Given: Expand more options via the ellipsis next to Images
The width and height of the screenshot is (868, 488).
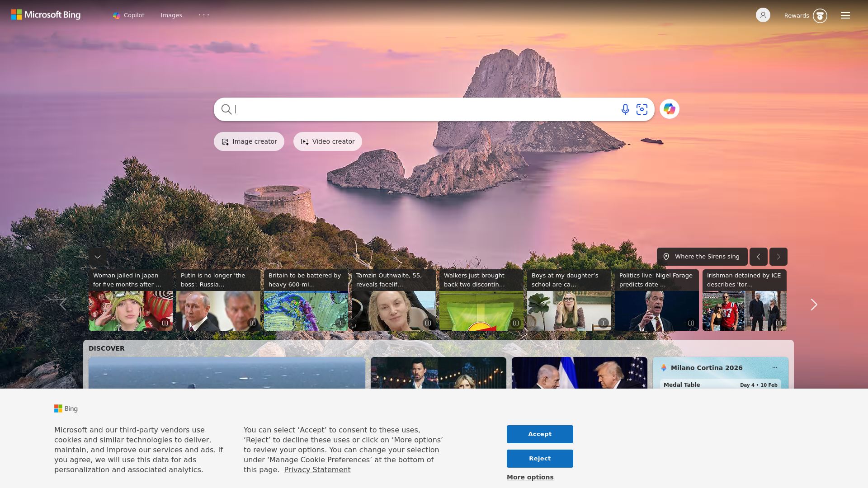Looking at the screenshot, I should (x=204, y=15).
